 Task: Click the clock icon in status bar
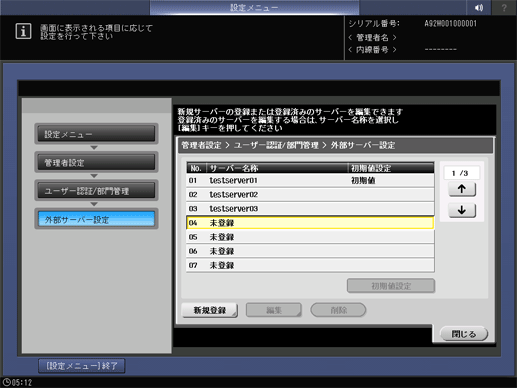(x=6, y=382)
